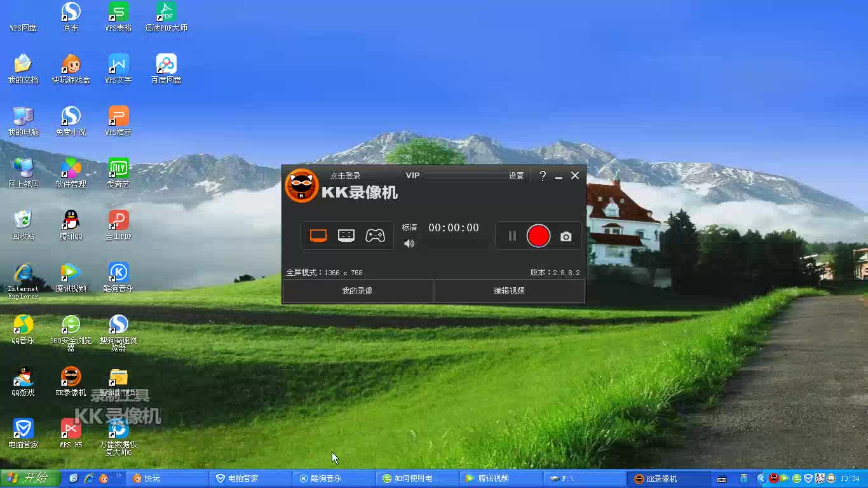The image size is (868, 488).
Task: Take a screenshot with the camera icon
Action: click(x=566, y=236)
